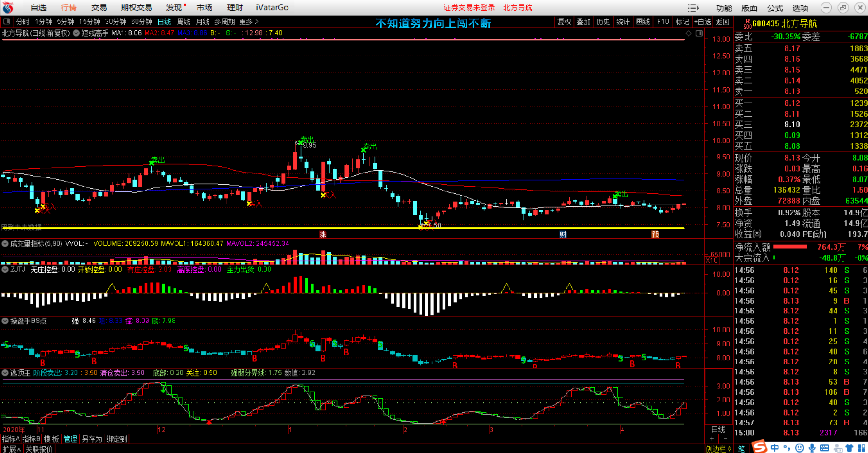868x453 pixels.
Task: Click the red swirl app logo
Action: click(x=8, y=8)
